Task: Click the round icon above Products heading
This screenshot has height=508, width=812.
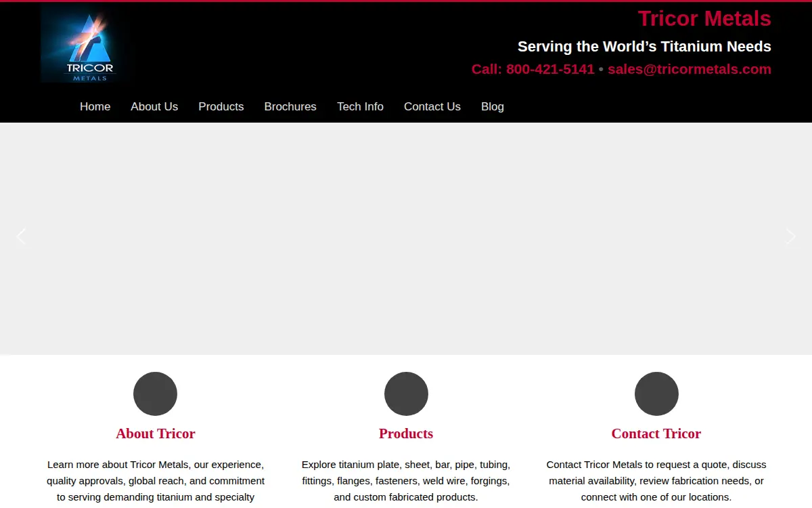Action: 406,394
